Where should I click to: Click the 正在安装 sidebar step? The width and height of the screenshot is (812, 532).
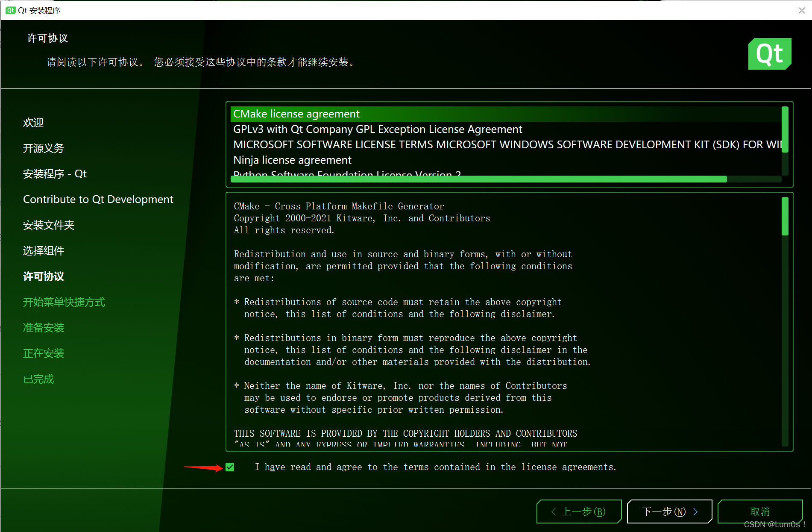point(44,353)
